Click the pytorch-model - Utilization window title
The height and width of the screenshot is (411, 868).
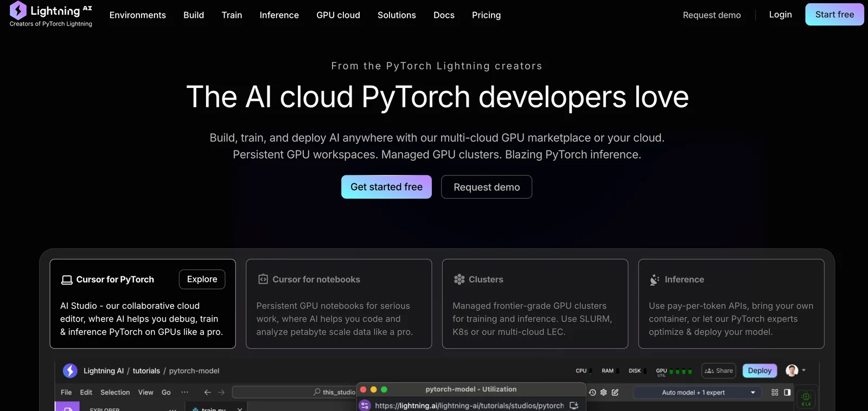[x=471, y=389]
